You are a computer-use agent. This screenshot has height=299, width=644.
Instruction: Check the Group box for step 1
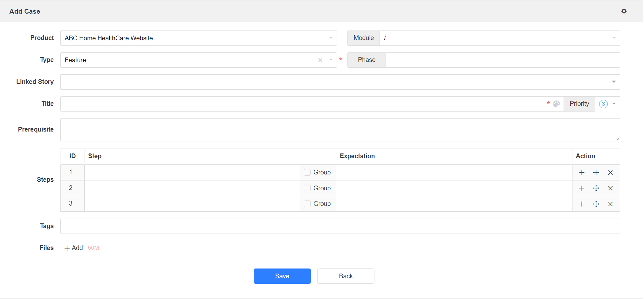click(307, 172)
